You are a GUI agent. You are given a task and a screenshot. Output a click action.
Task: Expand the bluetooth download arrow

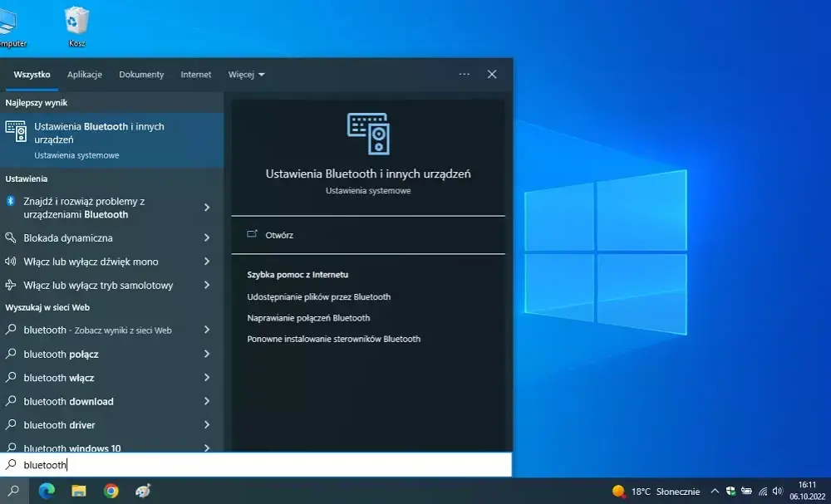pyautogui.click(x=207, y=401)
